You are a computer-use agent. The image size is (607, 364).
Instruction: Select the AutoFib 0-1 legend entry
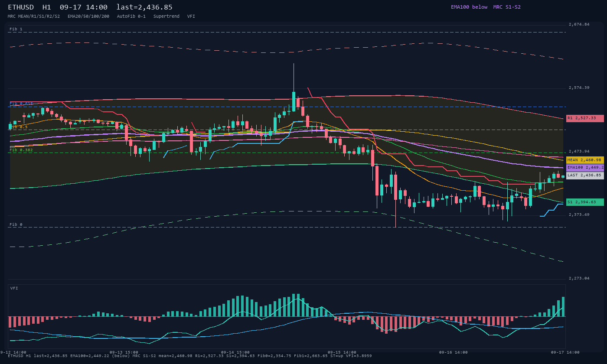click(x=131, y=16)
